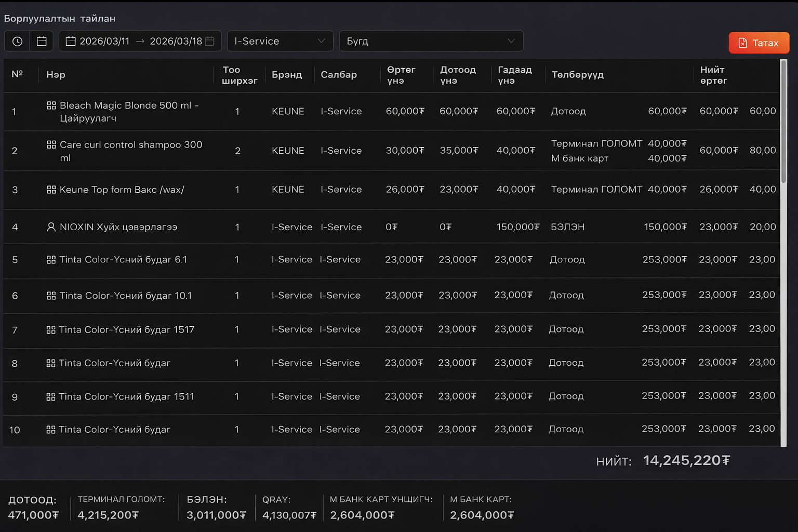Click grid icon for Tinta Color 1511 row

click(51, 397)
